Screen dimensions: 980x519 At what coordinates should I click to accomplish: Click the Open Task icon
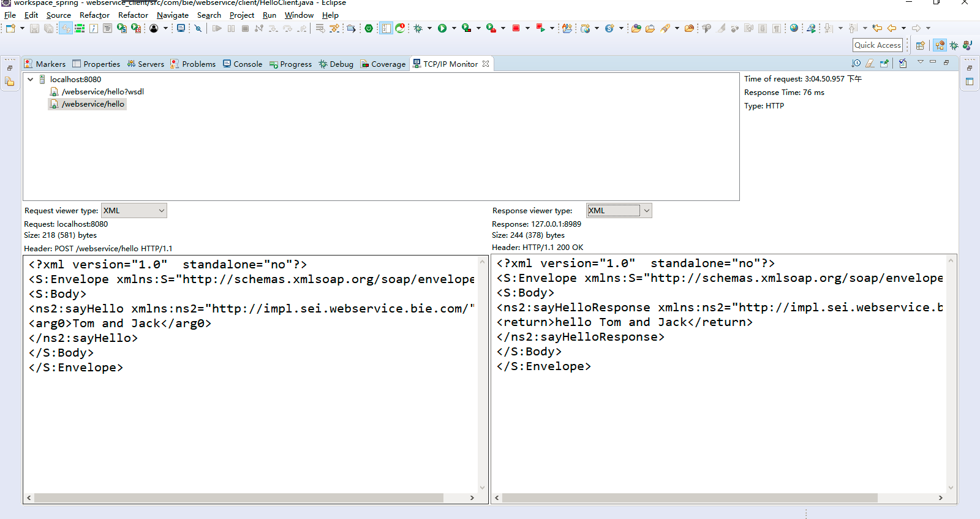650,28
